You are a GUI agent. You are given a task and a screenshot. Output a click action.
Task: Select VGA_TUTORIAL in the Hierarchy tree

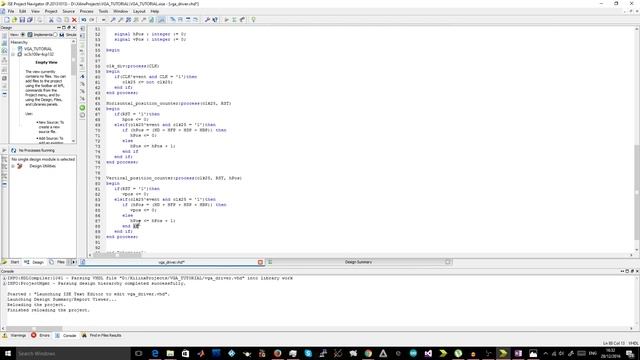click(x=38, y=49)
